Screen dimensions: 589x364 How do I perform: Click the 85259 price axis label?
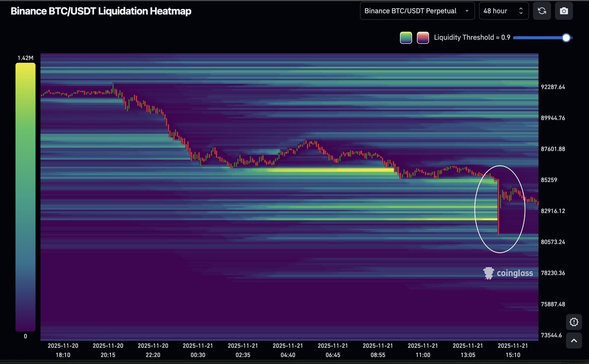pos(549,180)
